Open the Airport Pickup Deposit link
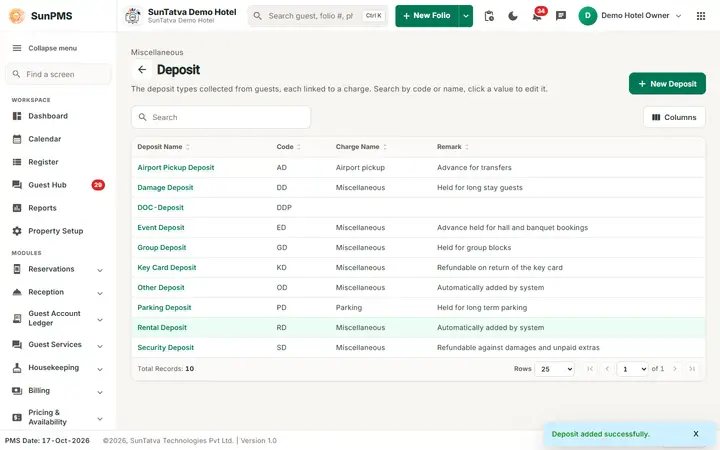Viewport: 720px width, 450px height. [x=176, y=168]
